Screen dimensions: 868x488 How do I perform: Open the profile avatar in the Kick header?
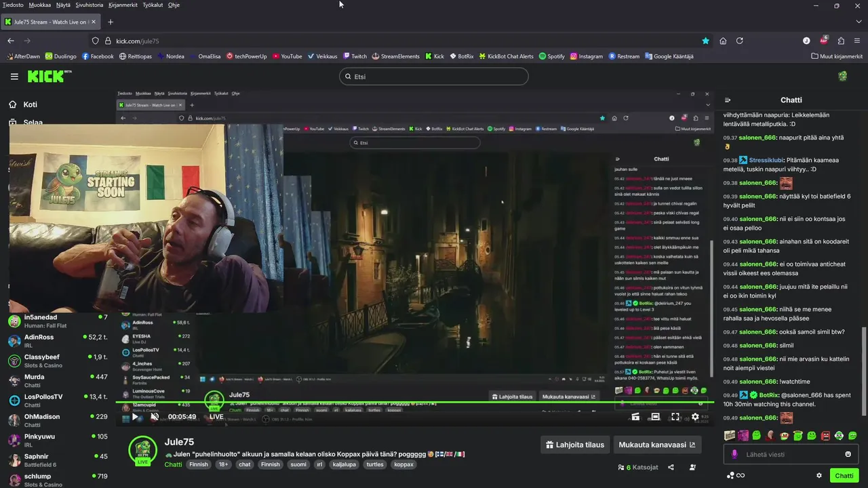tap(842, 76)
